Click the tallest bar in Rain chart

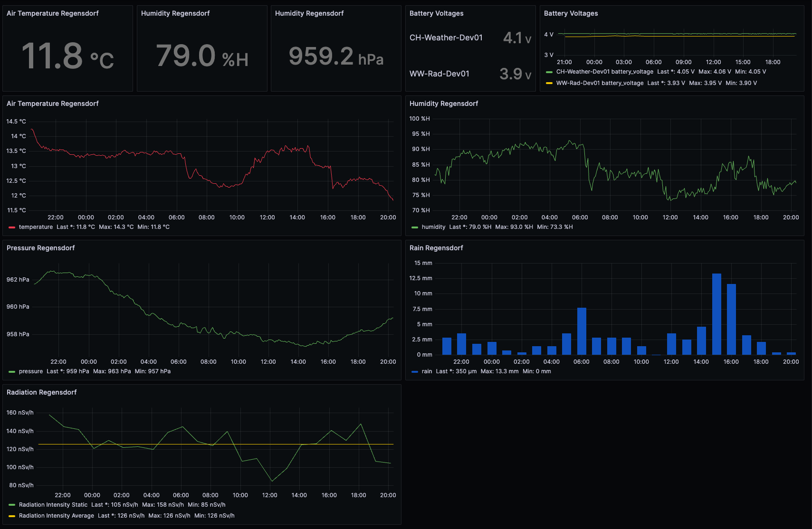tap(716, 314)
